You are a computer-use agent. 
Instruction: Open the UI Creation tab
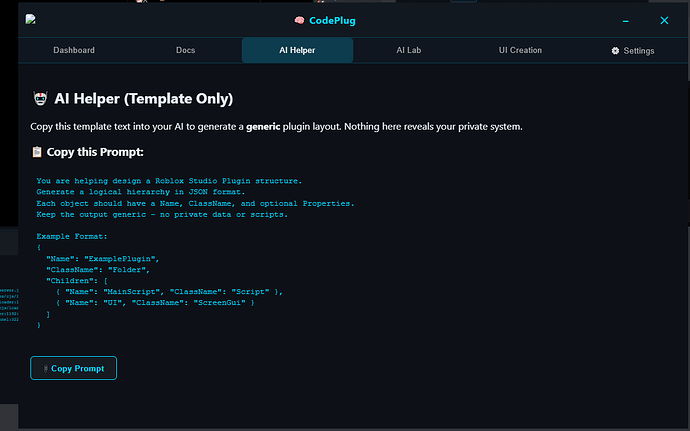[x=520, y=50]
